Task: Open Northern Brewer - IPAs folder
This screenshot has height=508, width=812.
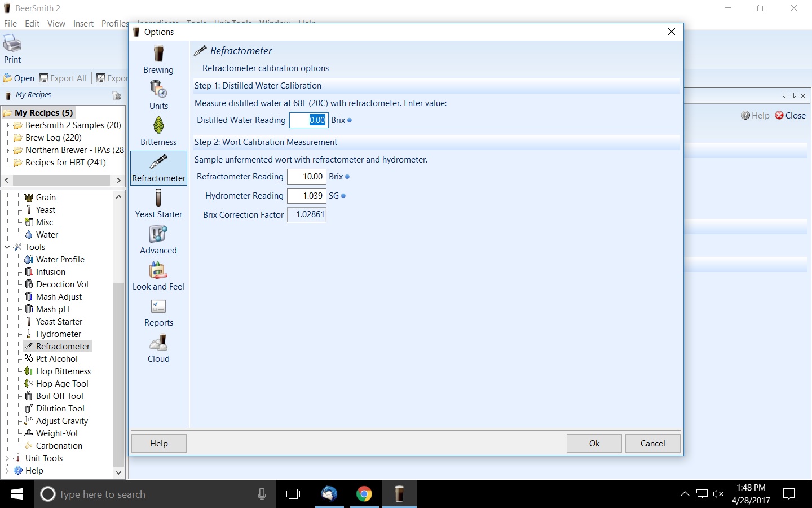Action: [x=68, y=150]
